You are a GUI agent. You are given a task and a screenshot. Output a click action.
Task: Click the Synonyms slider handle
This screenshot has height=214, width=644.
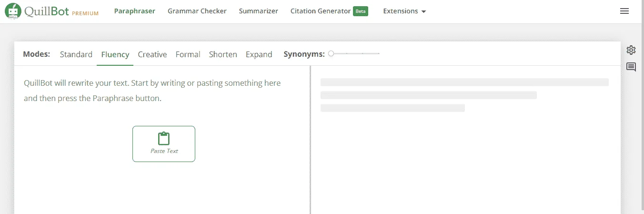tap(331, 53)
